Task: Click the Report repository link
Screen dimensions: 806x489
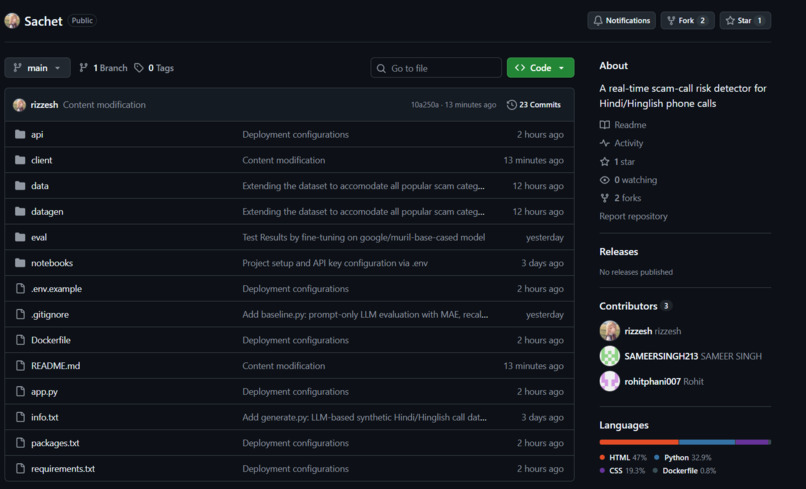Action: coord(633,216)
